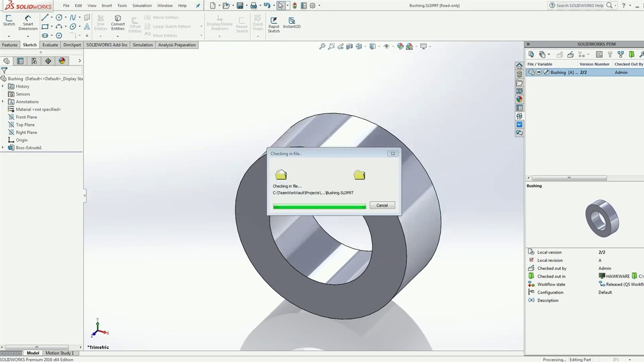Select the Smart Dimension tool
This screenshot has width=644, height=362.
28,23
